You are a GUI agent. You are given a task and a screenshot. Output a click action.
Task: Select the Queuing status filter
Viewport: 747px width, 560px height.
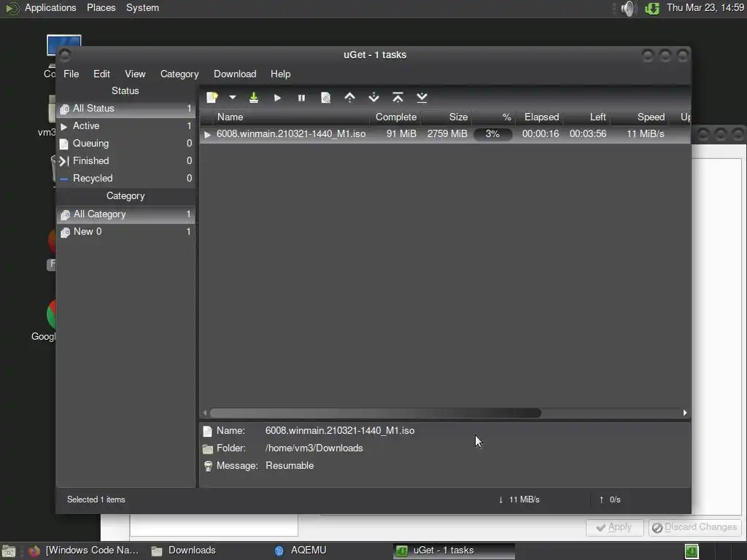(x=125, y=144)
